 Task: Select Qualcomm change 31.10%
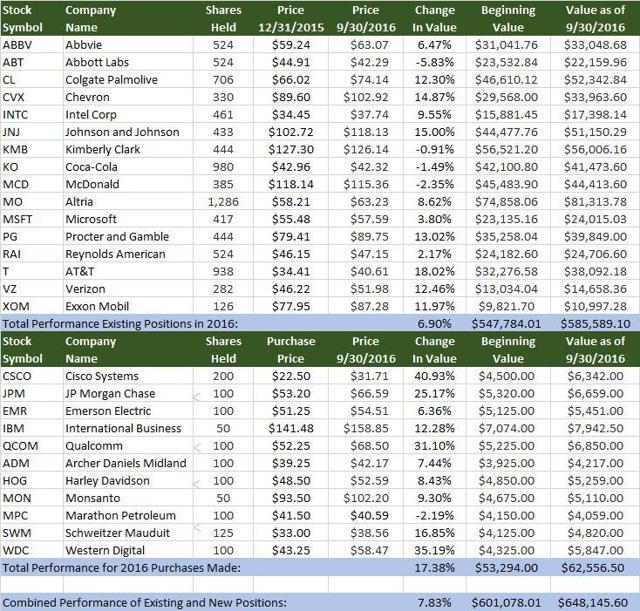point(435,446)
